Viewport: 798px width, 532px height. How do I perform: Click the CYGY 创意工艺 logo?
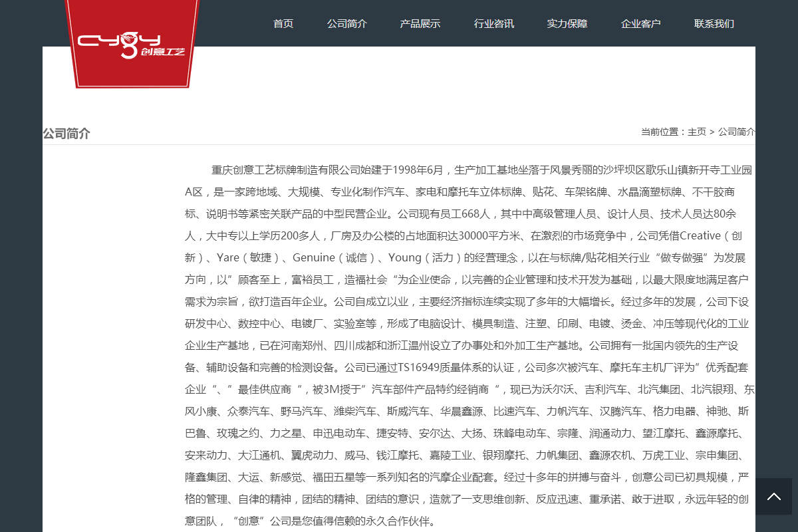coord(132,43)
